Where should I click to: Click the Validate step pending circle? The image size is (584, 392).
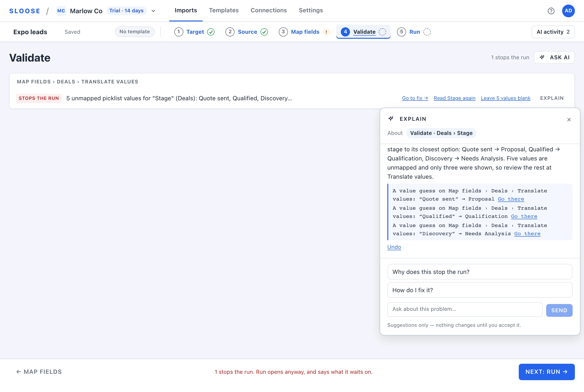pos(382,32)
